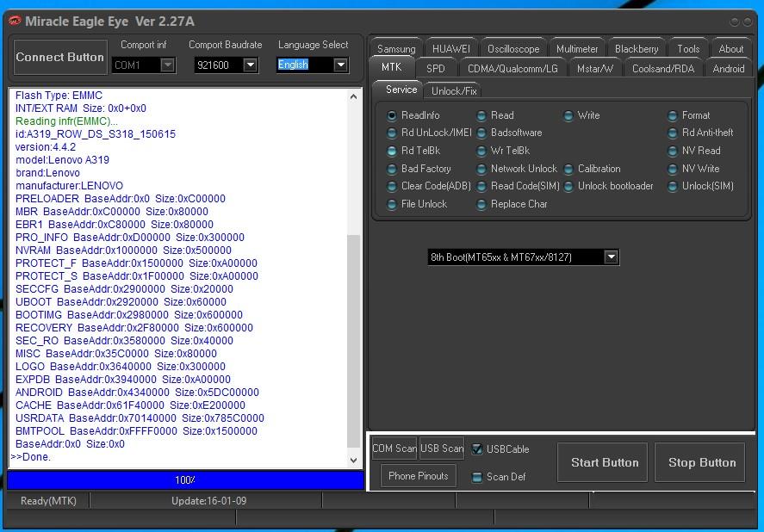
Task: Click the blue 100% progress bar
Action: pos(185,480)
